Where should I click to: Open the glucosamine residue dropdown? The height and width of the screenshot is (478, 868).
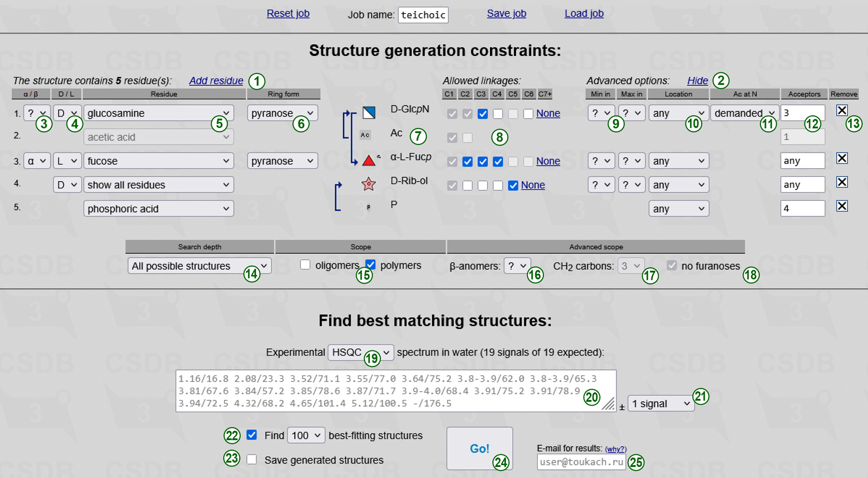click(159, 113)
